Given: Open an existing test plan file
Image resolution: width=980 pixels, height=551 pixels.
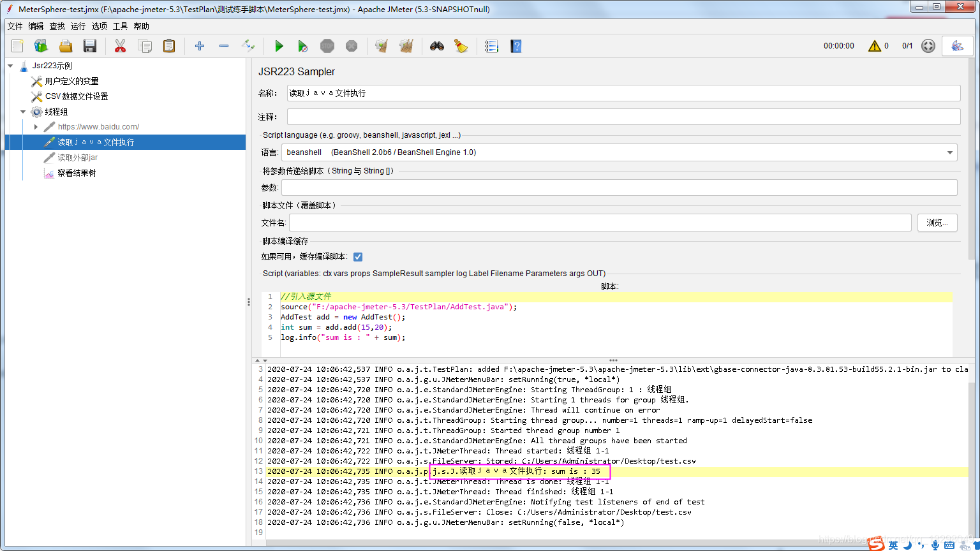Looking at the screenshot, I should (65, 45).
